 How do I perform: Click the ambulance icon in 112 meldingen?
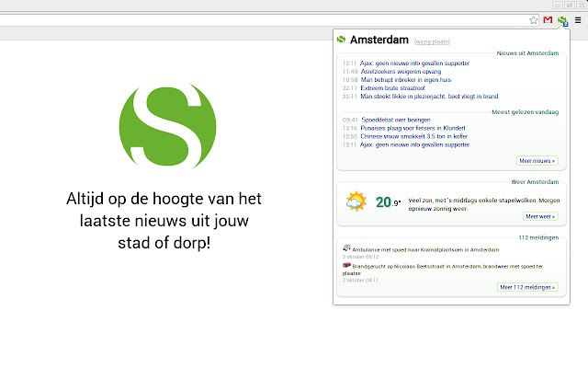tap(346, 247)
